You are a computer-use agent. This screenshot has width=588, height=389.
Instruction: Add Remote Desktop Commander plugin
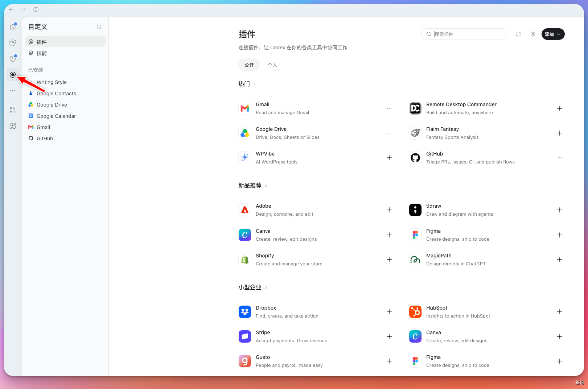[560, 108]
